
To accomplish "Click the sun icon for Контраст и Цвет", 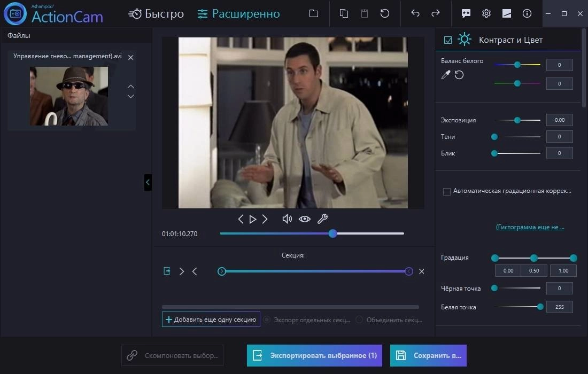I will point(464,40).
